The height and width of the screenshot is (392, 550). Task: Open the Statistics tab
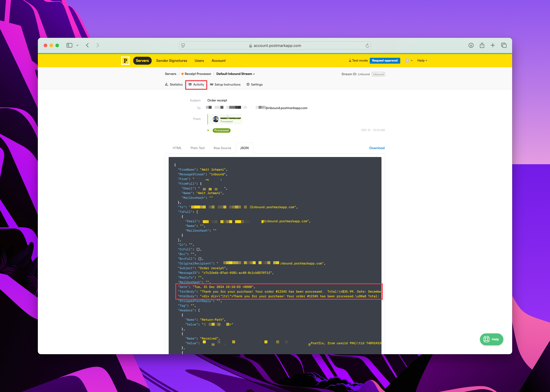pyautogui.click(x=174, y=84)
